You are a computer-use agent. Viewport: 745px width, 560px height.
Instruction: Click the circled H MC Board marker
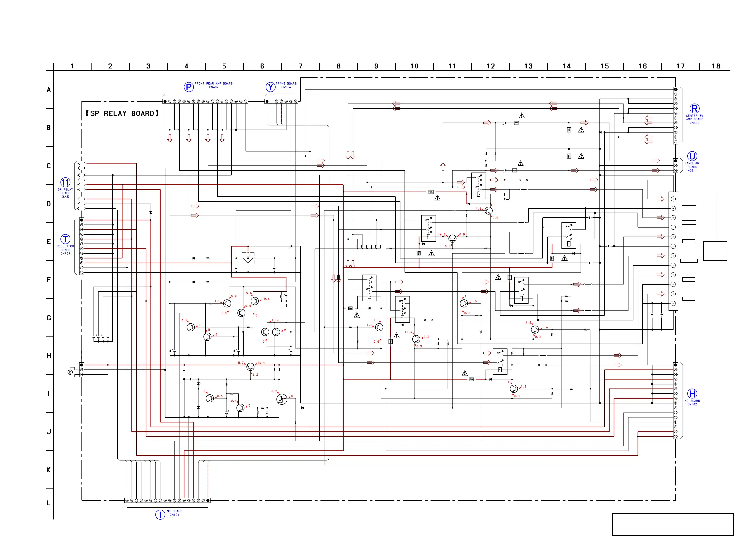[692, 393]
